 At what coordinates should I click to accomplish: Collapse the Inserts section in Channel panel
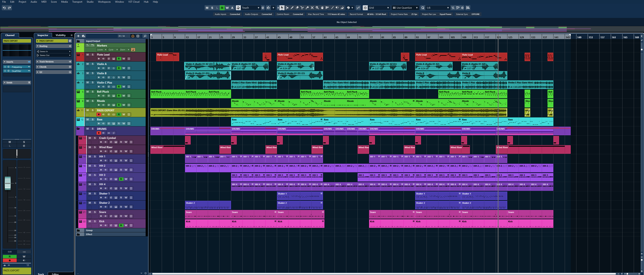click(x=4, y=62)
